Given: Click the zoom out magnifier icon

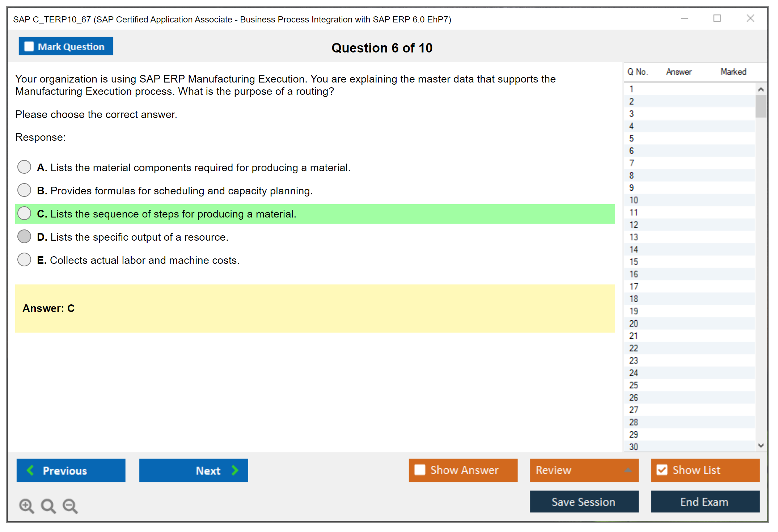Looking at the screenshot, I should (x=70, y=506).
